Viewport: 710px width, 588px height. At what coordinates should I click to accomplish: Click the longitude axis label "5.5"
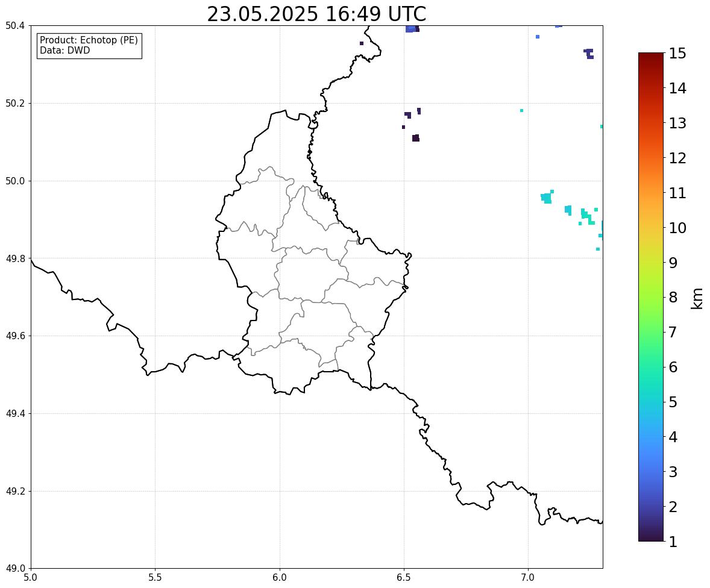(x=156, y=578)
